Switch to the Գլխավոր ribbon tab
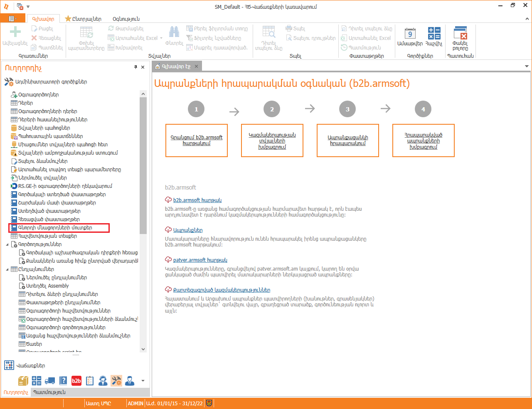Screen dimensions: 532x409 tap(43, 19)
